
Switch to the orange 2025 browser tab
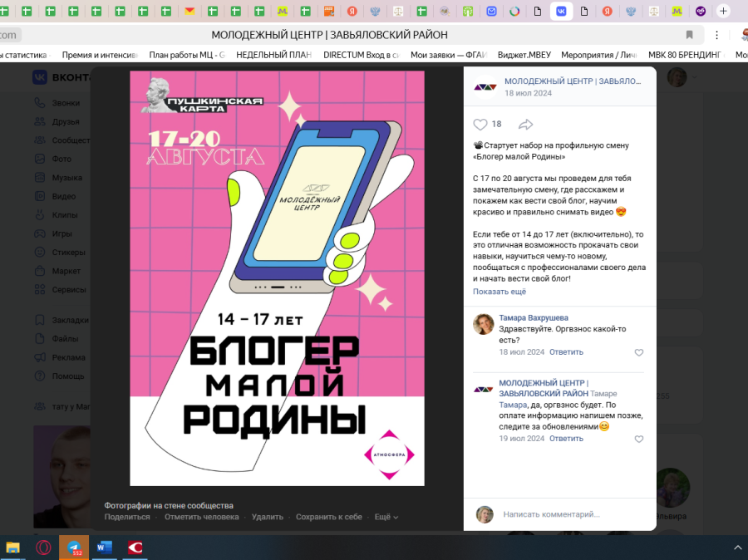point(328,11)
